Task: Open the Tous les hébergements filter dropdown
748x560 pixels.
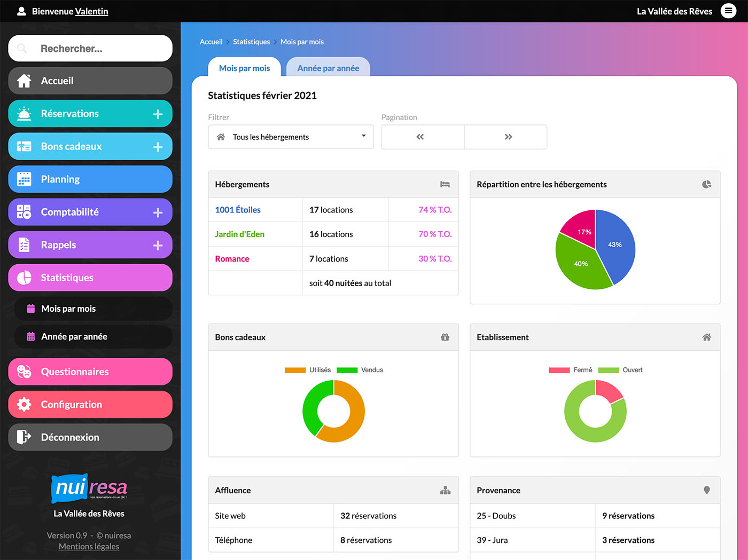Action: click(291, 137)
